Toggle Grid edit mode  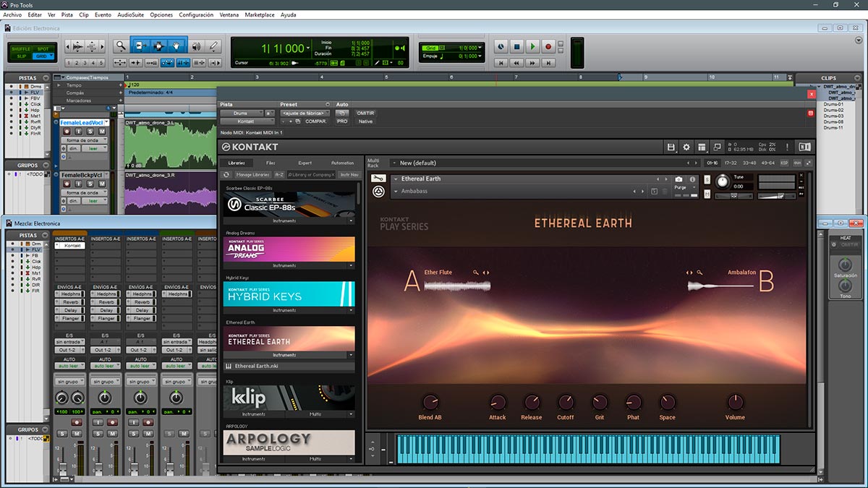43,56
